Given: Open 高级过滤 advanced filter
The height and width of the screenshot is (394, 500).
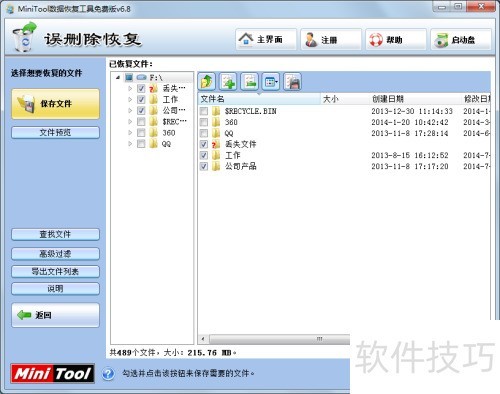Looking at the screenshot, I should [x=55, y=254].
